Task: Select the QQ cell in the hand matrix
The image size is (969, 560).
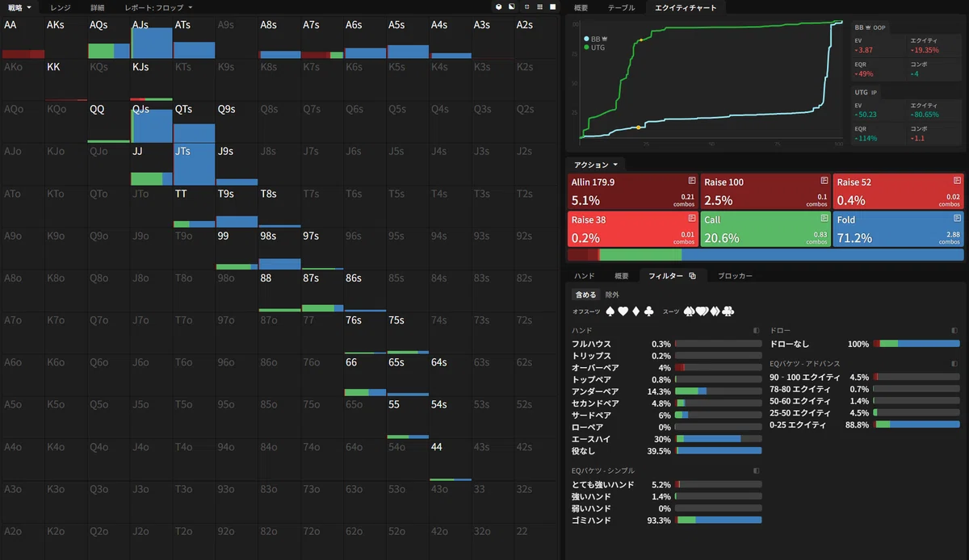Action: (x=108, y=123)
